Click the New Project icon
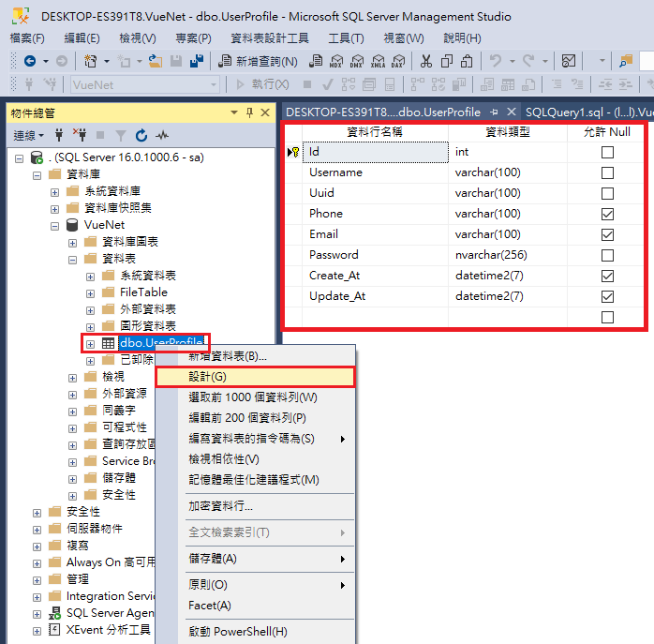 click(90, 61)
